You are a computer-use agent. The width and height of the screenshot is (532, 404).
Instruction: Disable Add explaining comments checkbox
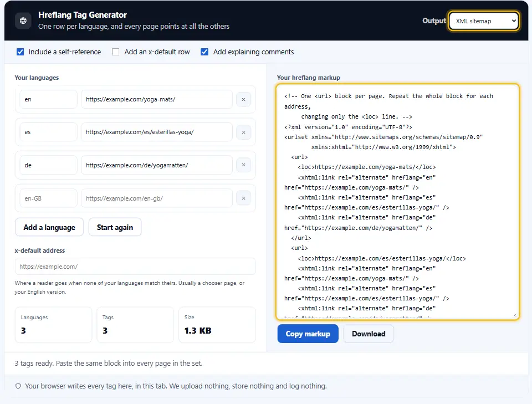tap(204, 52)
